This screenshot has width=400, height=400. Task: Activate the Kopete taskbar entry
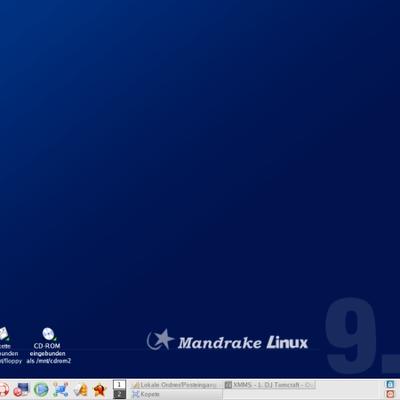pos(176,394)
